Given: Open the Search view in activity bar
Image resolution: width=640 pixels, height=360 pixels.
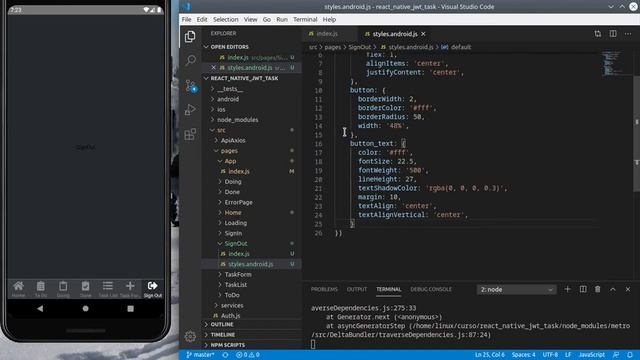Looking at the screenshot, I should [190, 60].
